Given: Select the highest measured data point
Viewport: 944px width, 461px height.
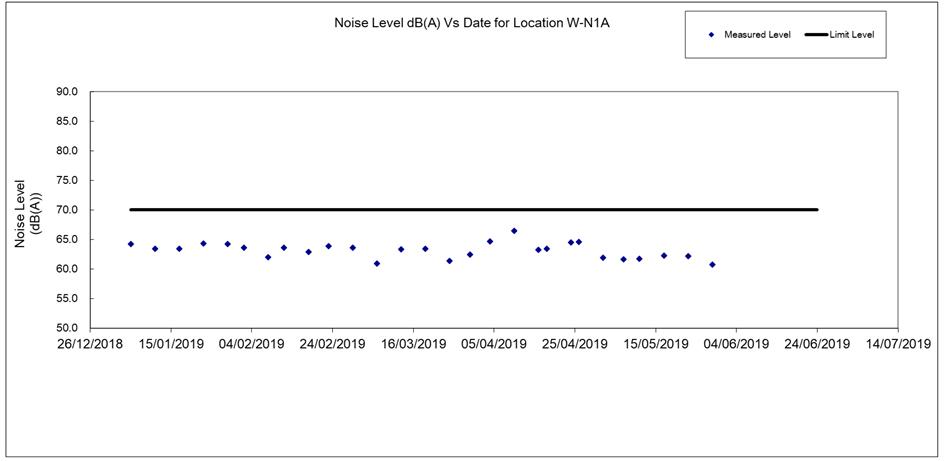Looking at the screenshot, I should click(514, 231).
